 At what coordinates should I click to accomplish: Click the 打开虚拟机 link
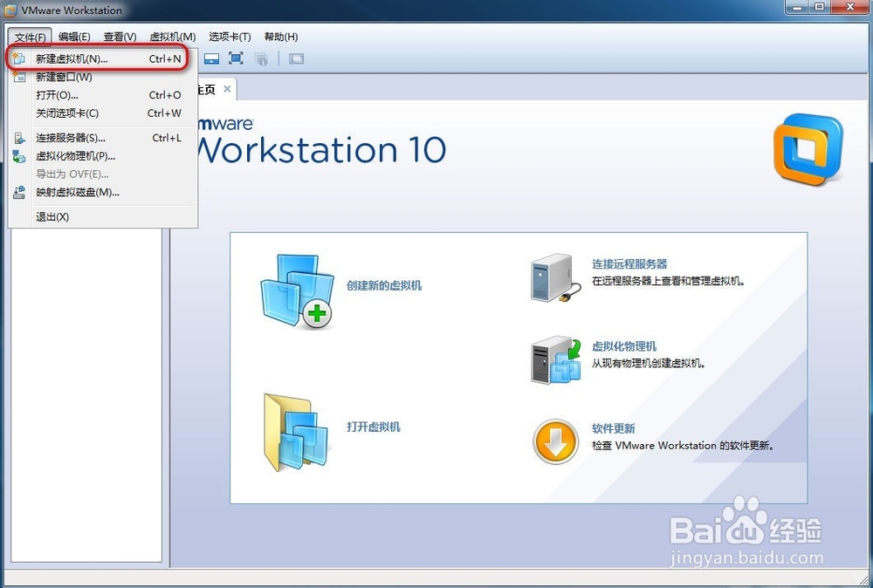pos(373,427)
